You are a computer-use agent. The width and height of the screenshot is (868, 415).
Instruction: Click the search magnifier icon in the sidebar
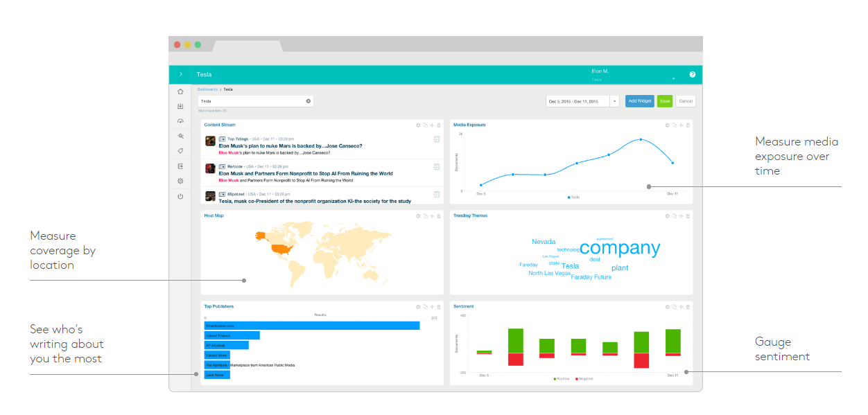(180, 136)
